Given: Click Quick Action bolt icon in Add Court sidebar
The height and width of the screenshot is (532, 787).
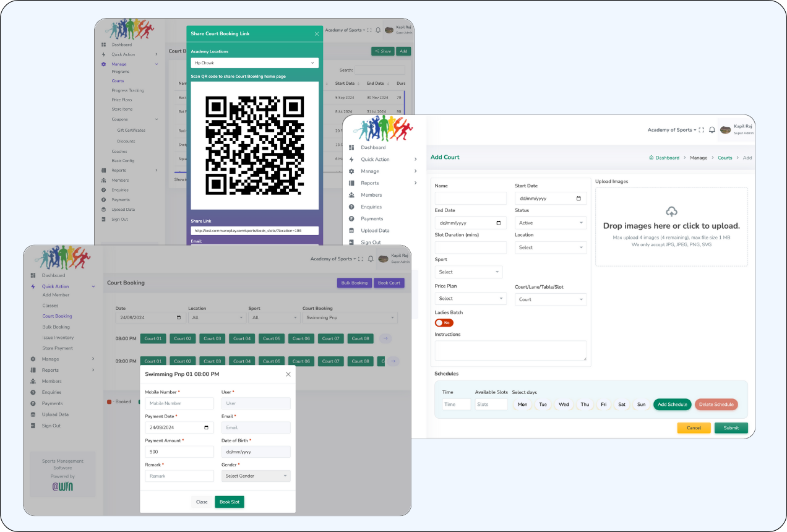Looking at the screenshot, I should click(351, 160).
